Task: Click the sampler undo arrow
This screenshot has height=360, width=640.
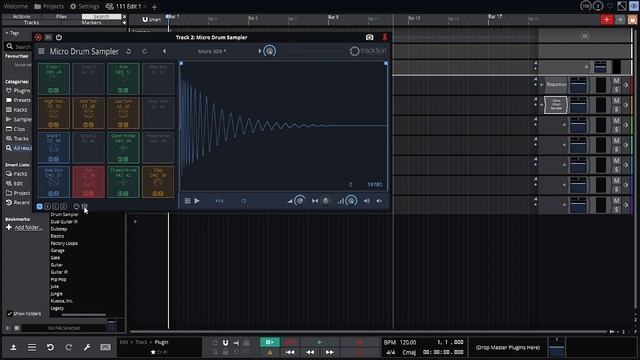Action: [129, 51]
